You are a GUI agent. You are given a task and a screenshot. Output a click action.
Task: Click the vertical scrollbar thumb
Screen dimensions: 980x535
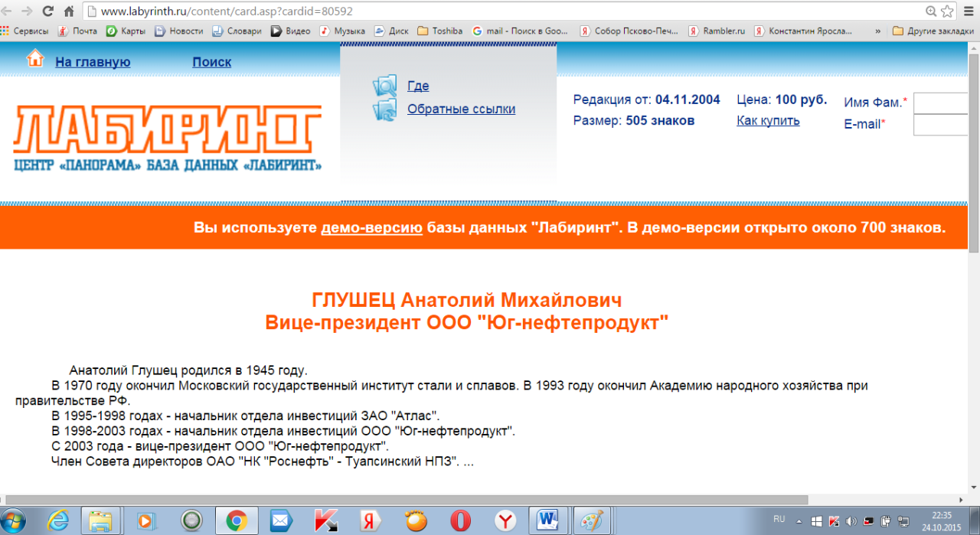point(974,153)
